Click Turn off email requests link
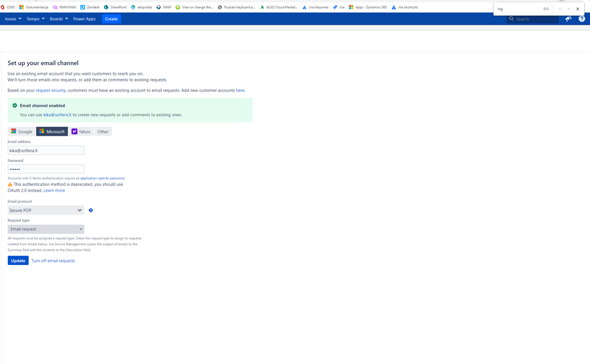This screenshot has width=590, height=364. pos(53,261)
